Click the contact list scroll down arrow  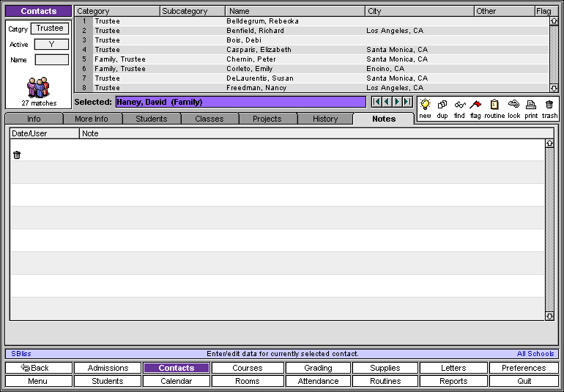point(554,88)
